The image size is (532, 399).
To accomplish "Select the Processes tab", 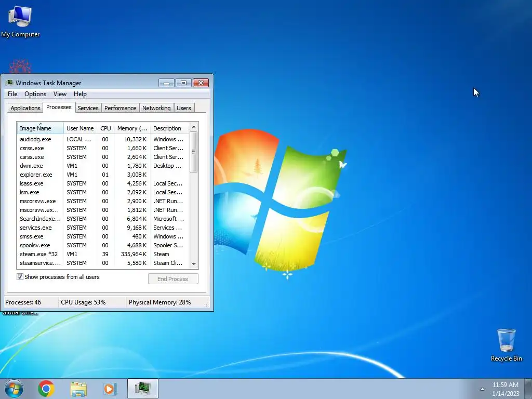I will click(59, 107).
